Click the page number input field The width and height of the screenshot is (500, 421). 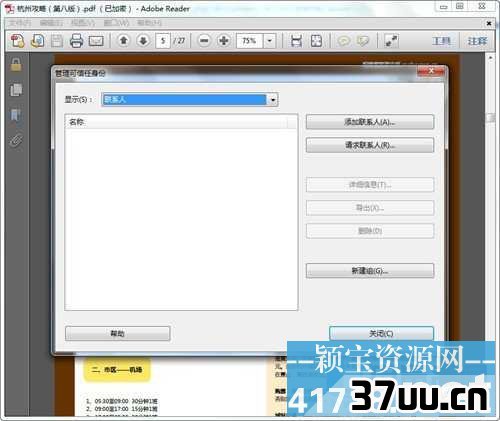163,41
